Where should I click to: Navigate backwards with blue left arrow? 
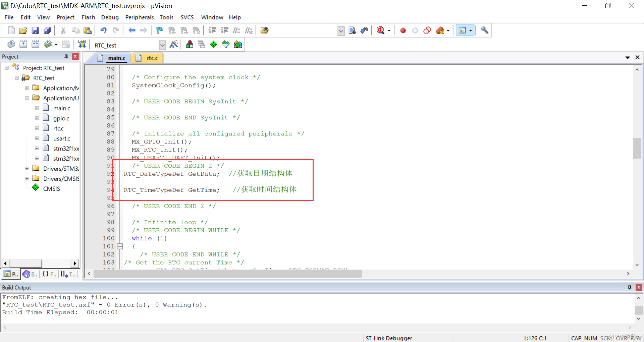coord(132,31)
